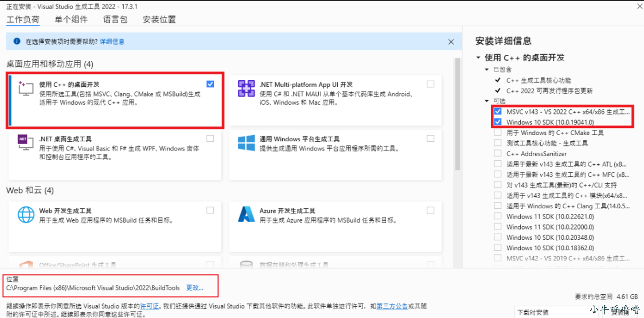Click the workloads list vertical scrollbar
The width and height of the screenshot is (644, 318).
click(458, 114)
